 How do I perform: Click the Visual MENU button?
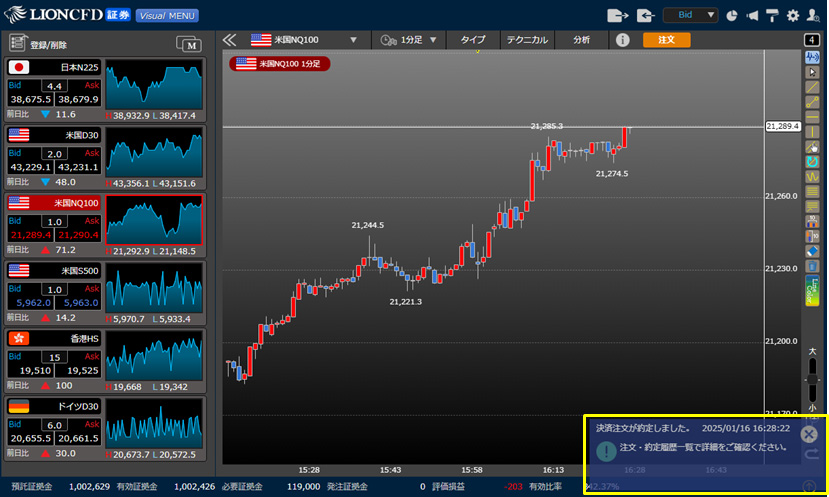[x=167, y=16]
